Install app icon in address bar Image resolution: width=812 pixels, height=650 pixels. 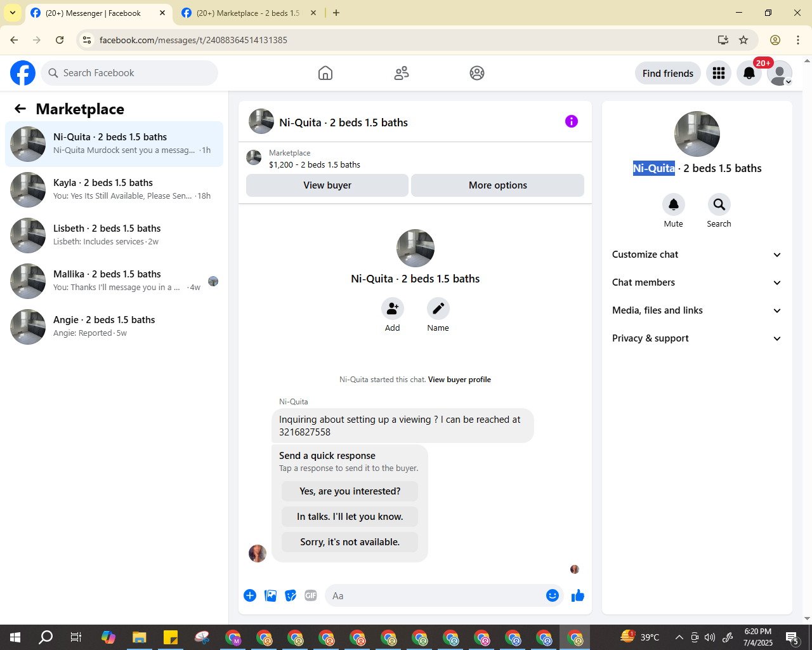723,40
